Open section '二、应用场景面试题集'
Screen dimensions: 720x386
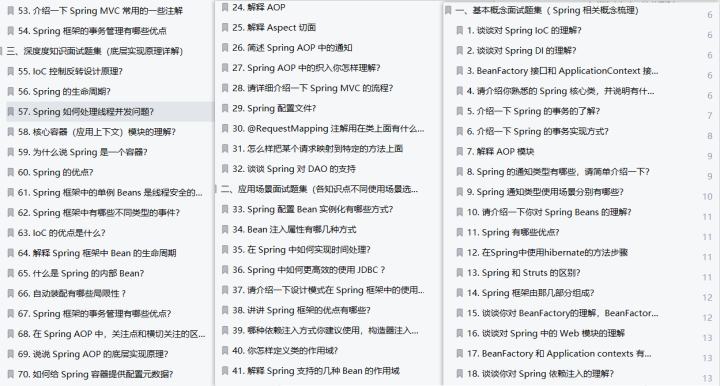[x=320, y=189]
